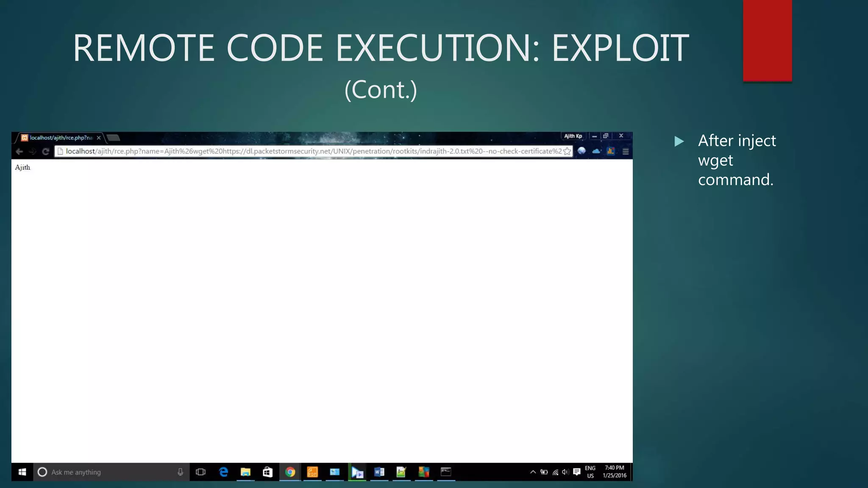Open the orange PDF app on taskbar
Viewport: 868px width, 488px height.
tap(312, 472)
